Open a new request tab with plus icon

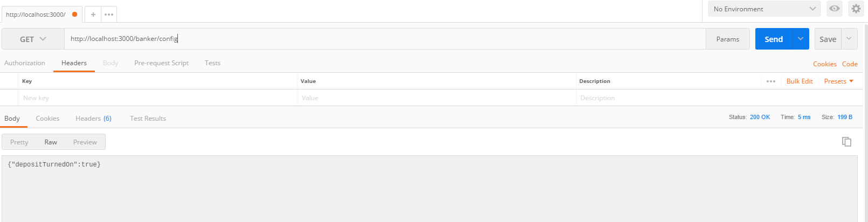tap(93, 15)
